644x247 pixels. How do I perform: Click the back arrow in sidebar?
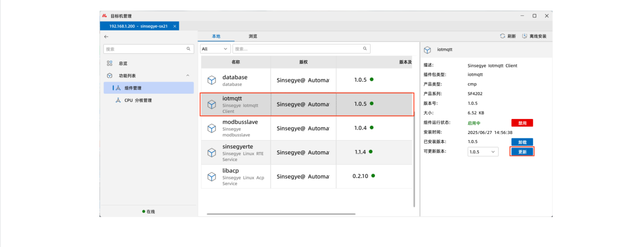coord(106,37)
